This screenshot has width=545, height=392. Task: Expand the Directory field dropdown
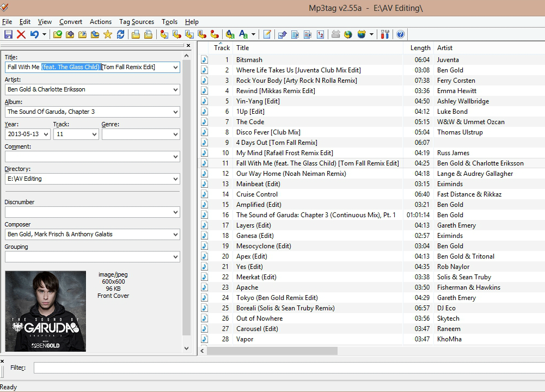point(175,179)
